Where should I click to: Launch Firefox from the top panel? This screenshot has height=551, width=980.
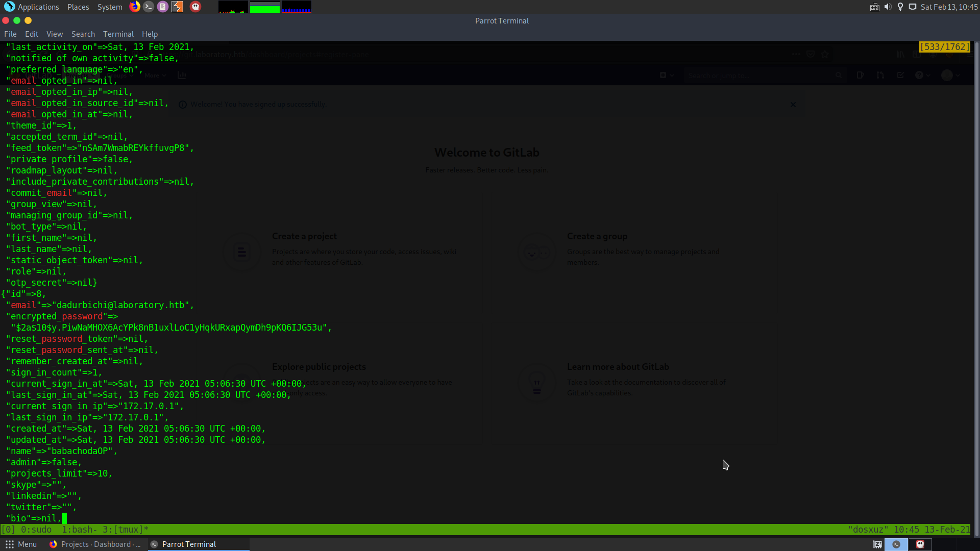click(135, 7)
